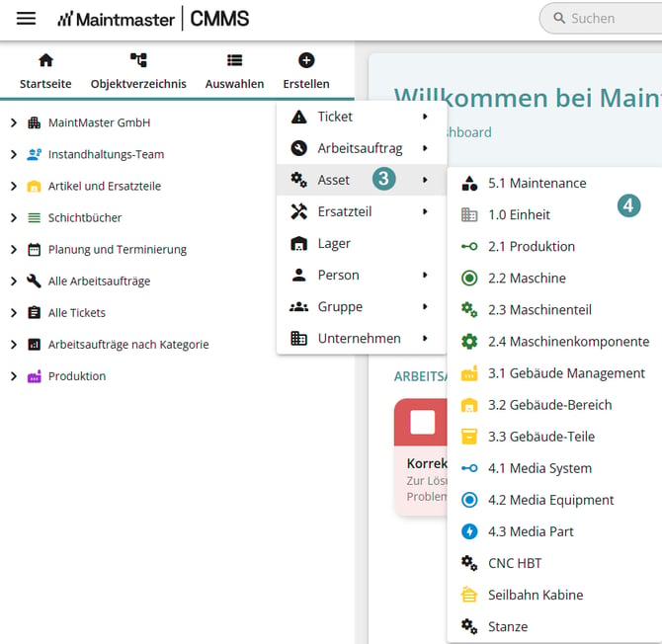Open the Erstellen create tab
The image size is (662, 644).
pos(306,71)
